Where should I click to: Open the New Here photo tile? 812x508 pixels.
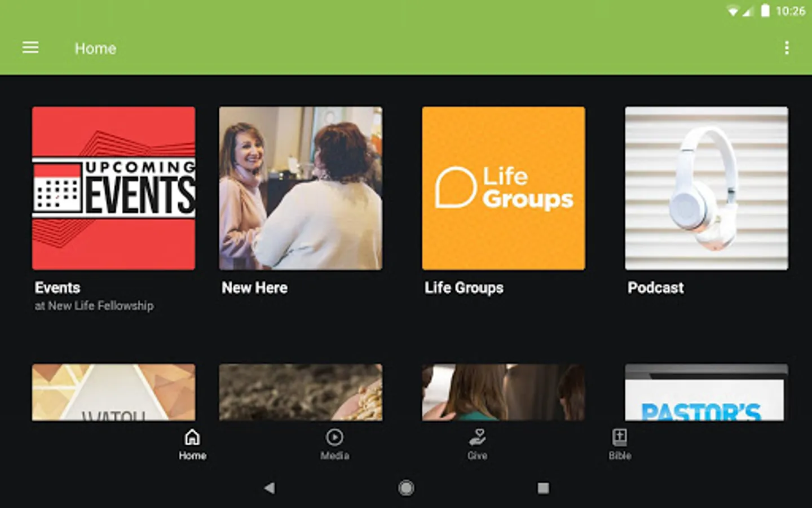(x=301, y=188)
